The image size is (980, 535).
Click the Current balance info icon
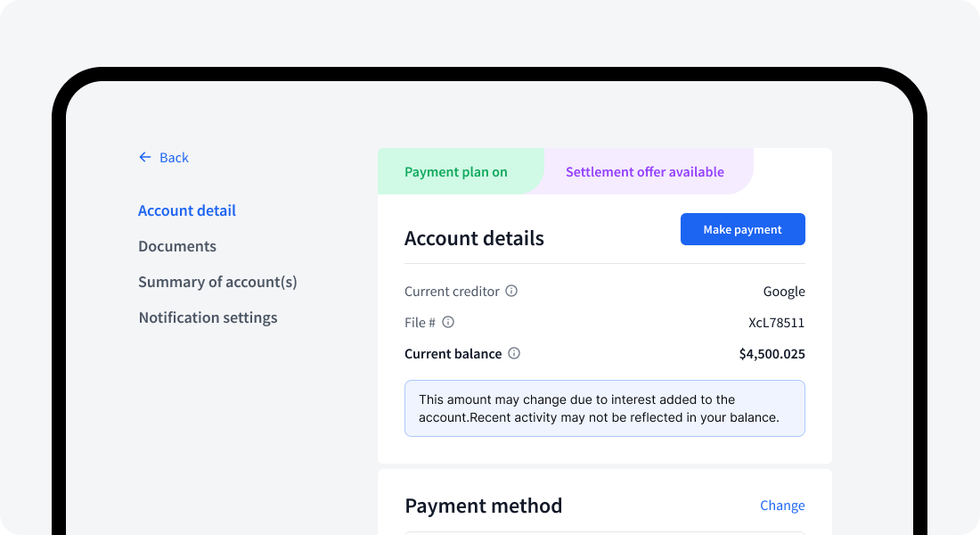tap(513, 353)
